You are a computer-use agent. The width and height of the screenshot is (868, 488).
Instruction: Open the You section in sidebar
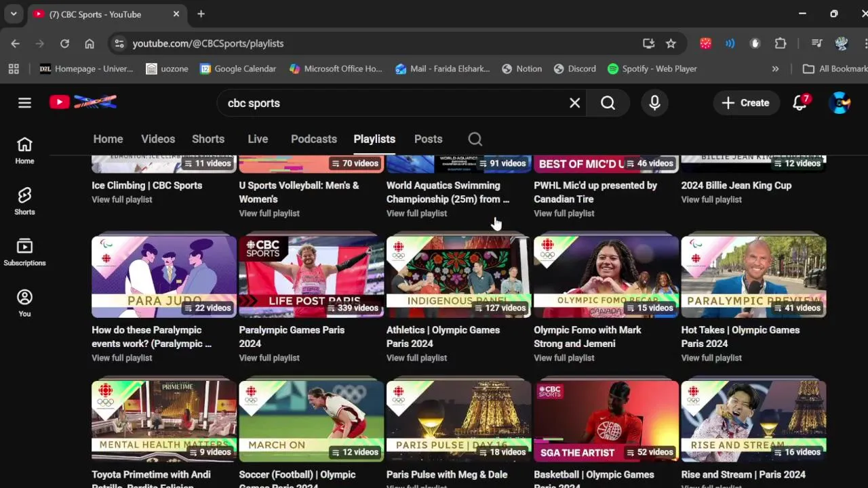pyautogui.click(x=24, y=303)
